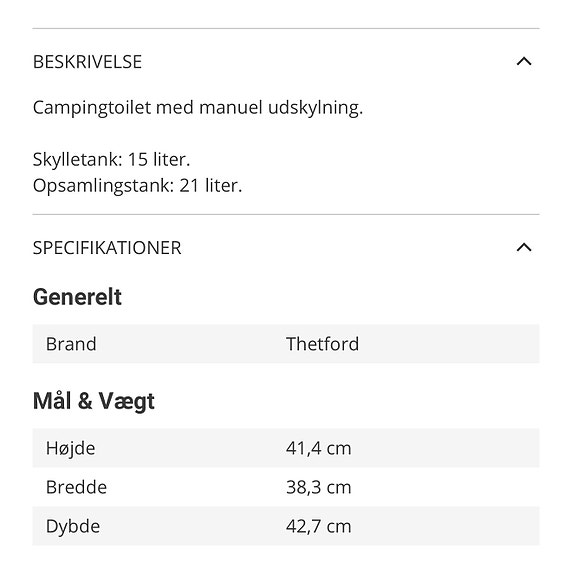Select the 38,3 cm width value

319,487
